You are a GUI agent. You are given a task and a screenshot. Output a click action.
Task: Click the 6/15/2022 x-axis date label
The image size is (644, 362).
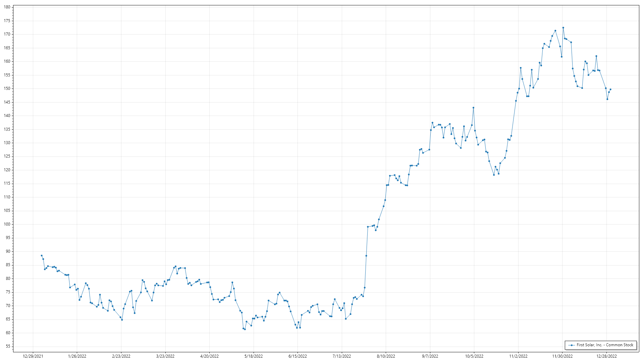(x=298, y=356)
